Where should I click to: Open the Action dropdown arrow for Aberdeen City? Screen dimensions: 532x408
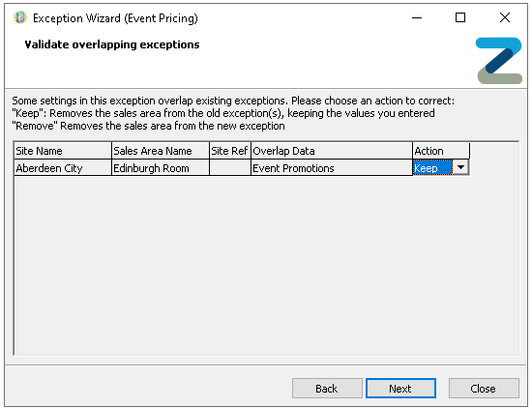[460, 167]
